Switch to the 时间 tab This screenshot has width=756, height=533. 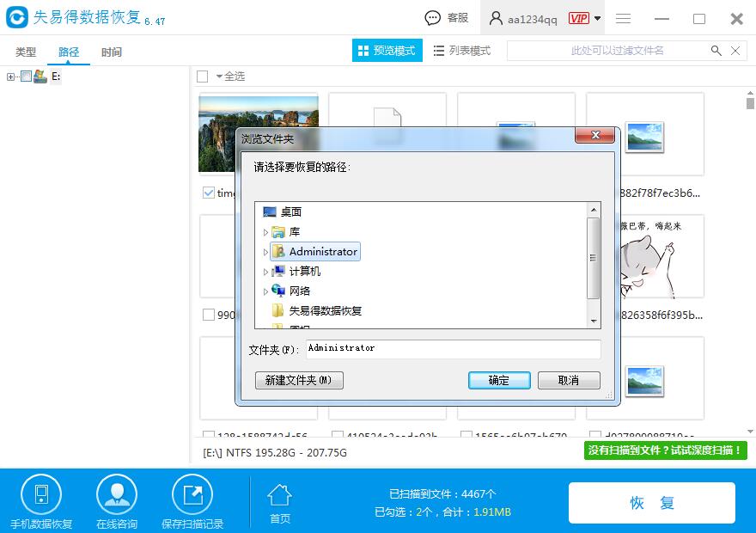coord(112,52)
